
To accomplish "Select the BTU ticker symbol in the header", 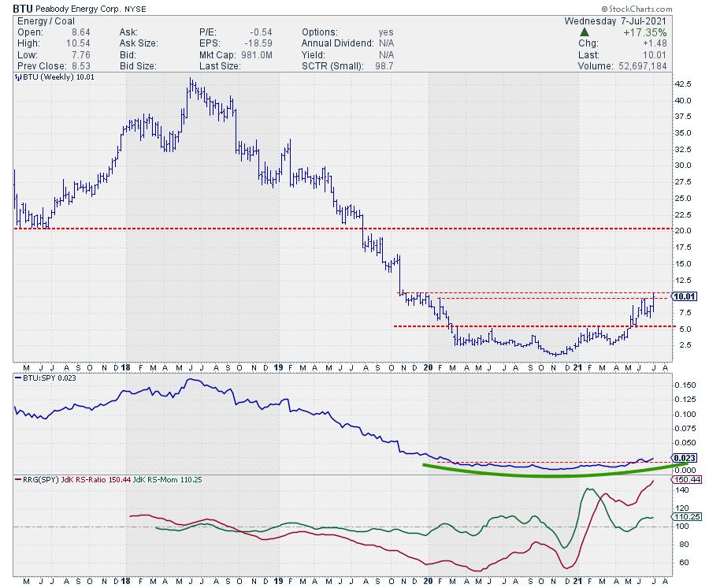I will point(21,9).
